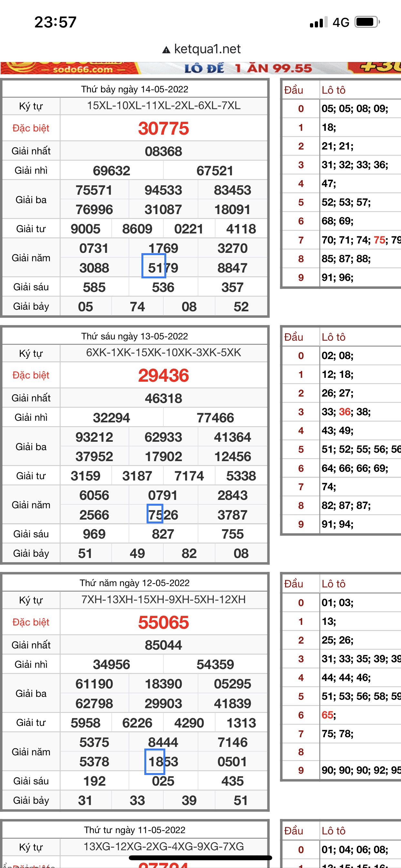This screenshot has width=401, height=868.
Task: Tap fourth prize number 8609
Action: 137,229
